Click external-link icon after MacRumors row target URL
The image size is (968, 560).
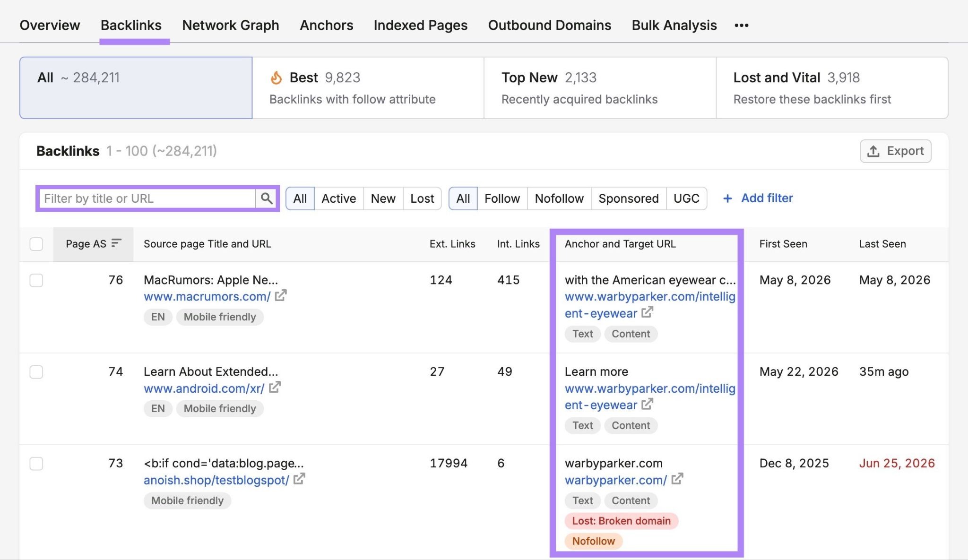click(648, 312)
